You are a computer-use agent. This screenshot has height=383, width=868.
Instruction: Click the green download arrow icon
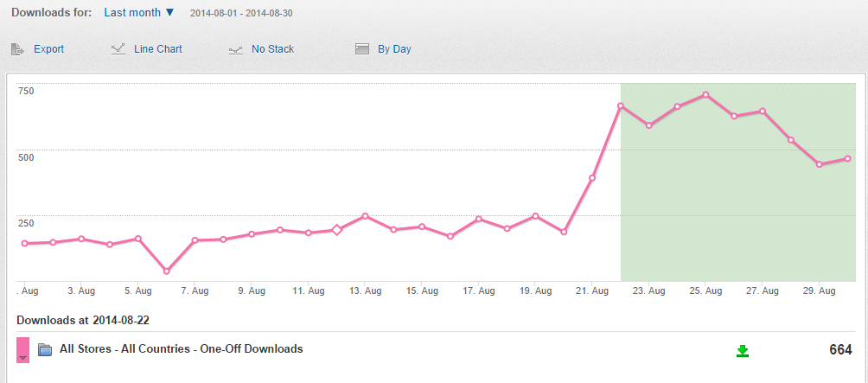click(743, 351)
